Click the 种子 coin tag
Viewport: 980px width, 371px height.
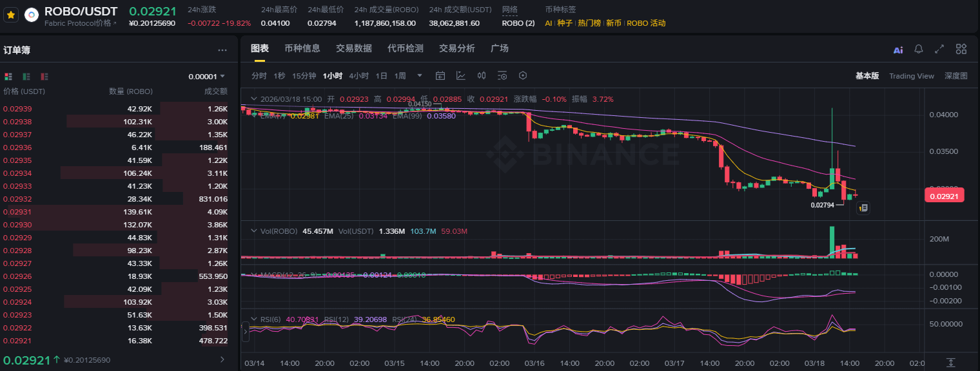coord(565,23)
